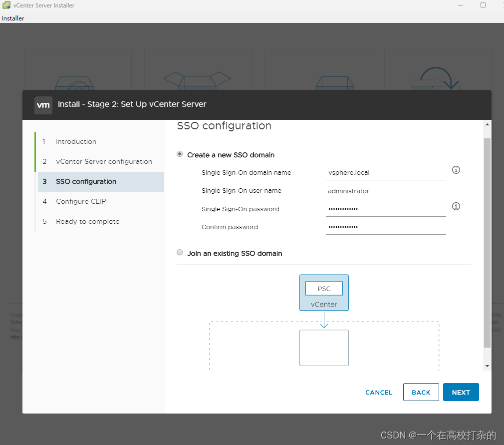Click the scrollbar down arrow in dialog

[488, 366]
